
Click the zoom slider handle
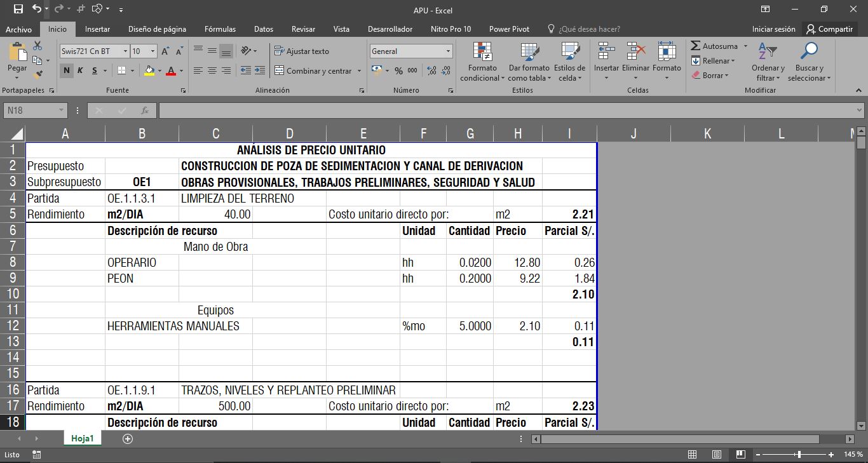click(798, 455)
